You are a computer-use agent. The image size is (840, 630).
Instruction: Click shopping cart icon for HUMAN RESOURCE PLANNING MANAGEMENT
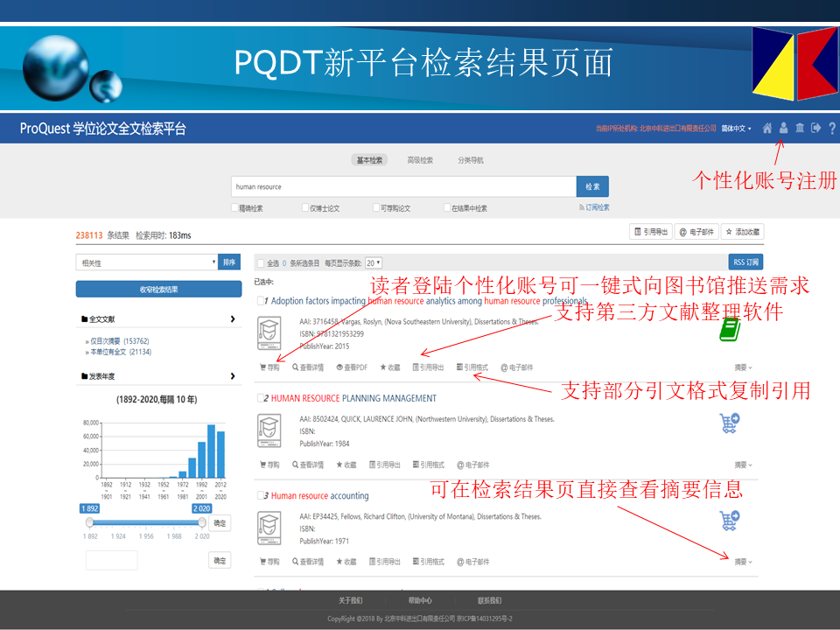729,423
